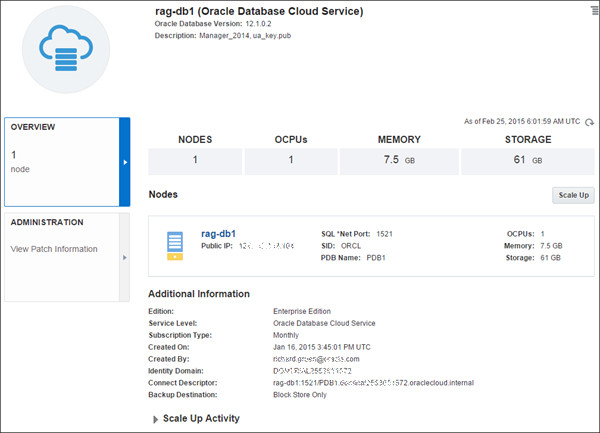Click the SQL*Net Port value 1521
600x433 pixels.
tap(385, 234)
